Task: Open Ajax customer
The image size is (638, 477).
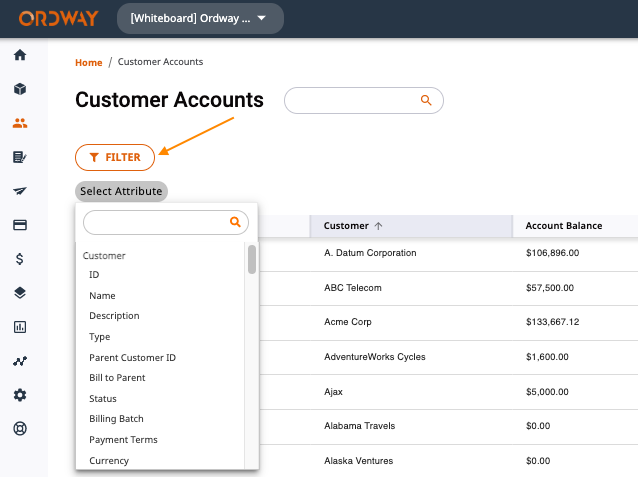Action: [333, 392]
